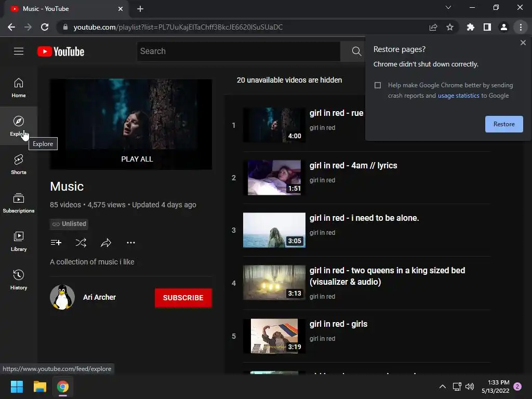The height and width of the screenshot is (399, 532).
Task: Open the YouTube hamburger guide menu
Action: tap(19, 51)
